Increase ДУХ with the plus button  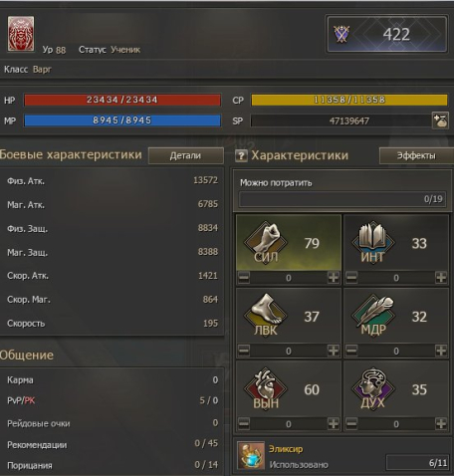point(441,423)
